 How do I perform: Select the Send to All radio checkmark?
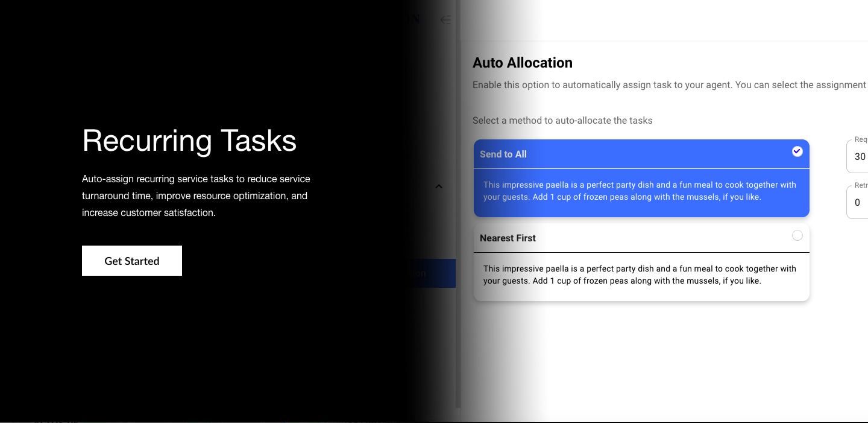coord(797,151)
